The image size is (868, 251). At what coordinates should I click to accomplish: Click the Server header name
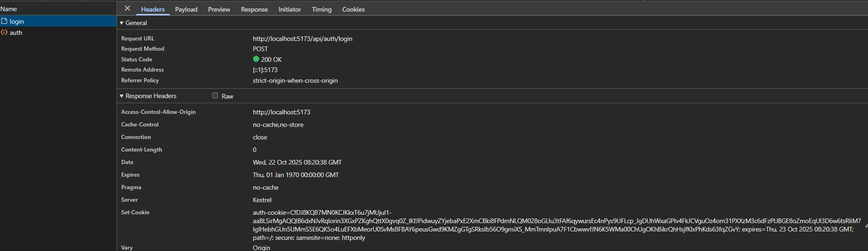tap(130, 200)
